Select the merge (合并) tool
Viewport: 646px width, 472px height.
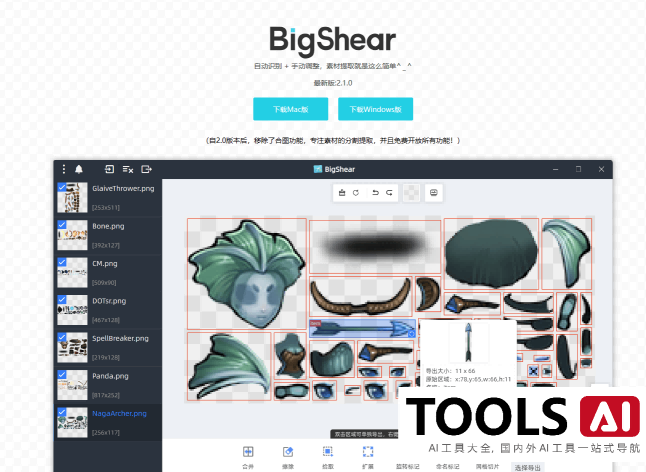(248, 457)
